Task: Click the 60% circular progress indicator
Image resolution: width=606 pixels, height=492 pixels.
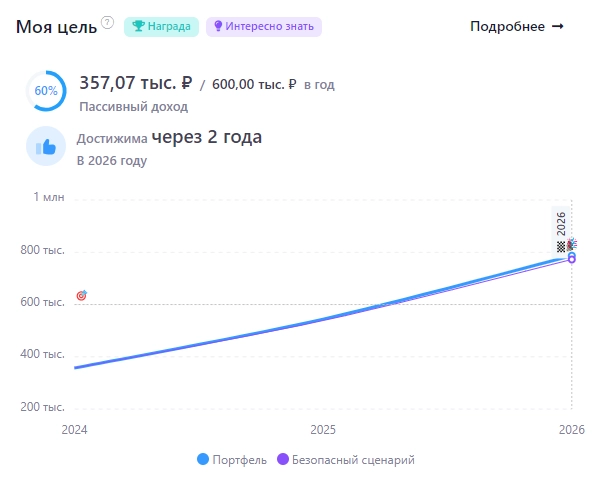Action: pos(46,91)
